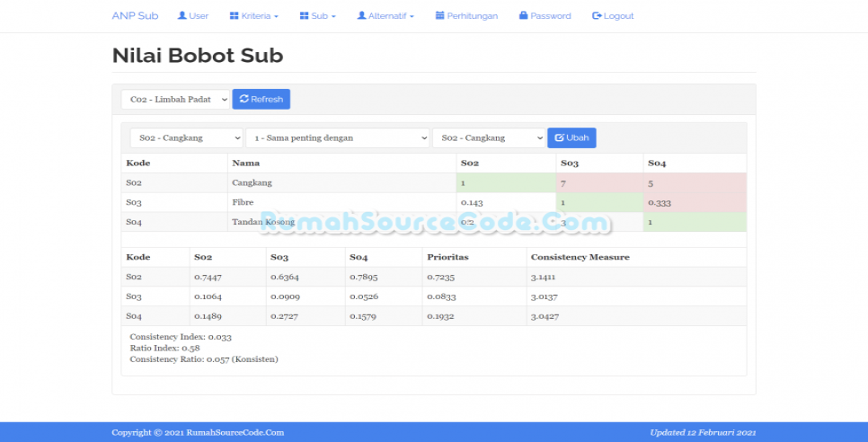Click the Cangkang name cell
This screenshot has width=868, height=442.
click(341, 182)
